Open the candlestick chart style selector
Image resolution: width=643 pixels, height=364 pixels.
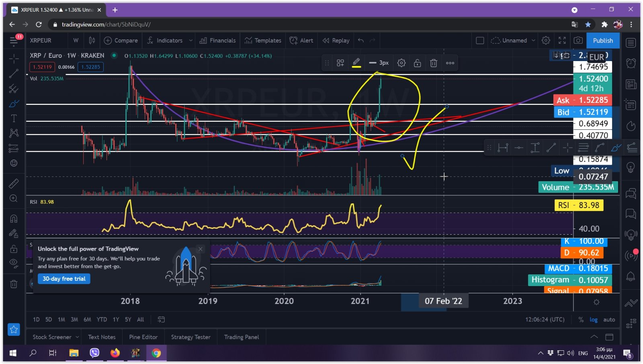(x=92, y=41)
